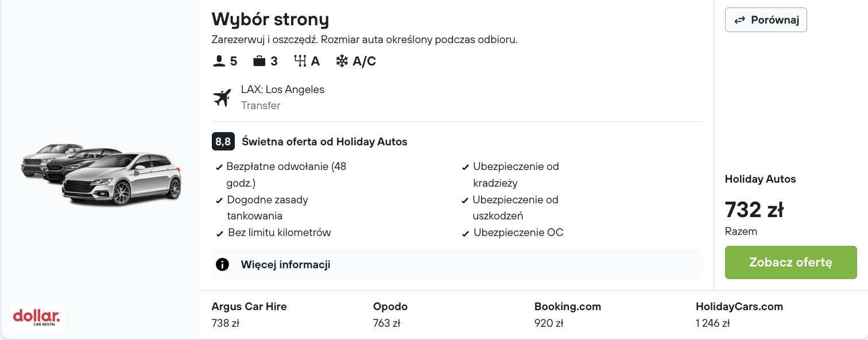Click the luggage suitcase icon

(x=259, y=61)
